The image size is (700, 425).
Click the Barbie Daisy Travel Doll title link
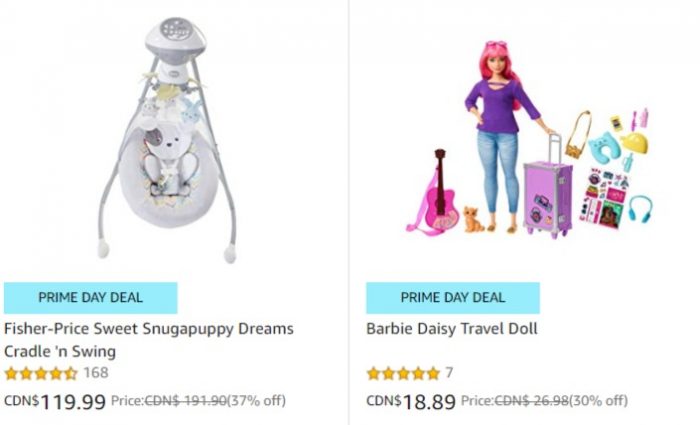pyautogui.click(x=452, y=329)
